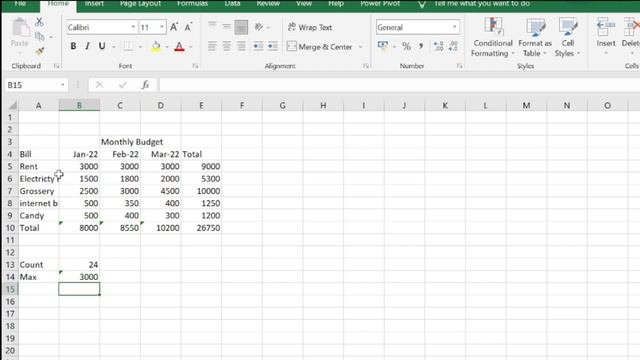This screenshot has height=360, width=640.
Task: Select column F header
Action: tap(242, 105)
